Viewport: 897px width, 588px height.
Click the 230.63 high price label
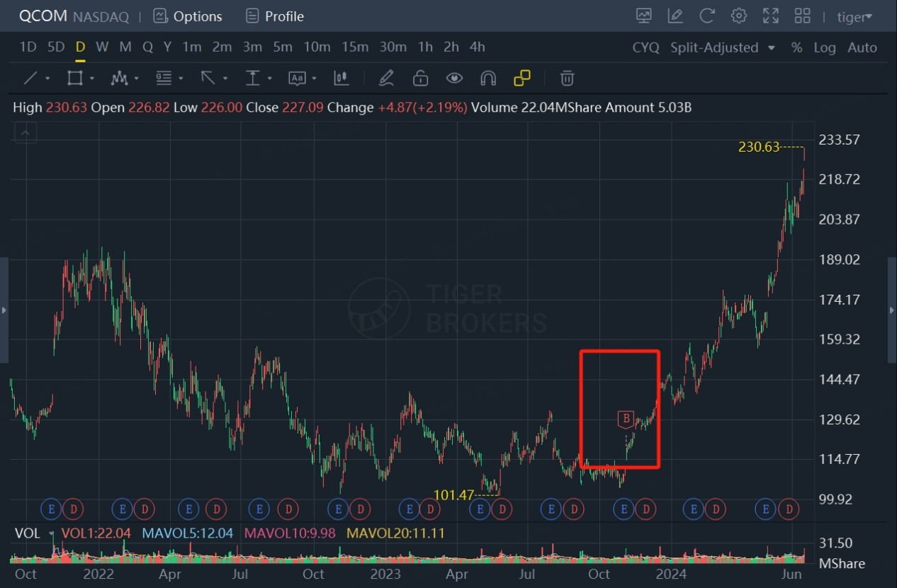tap(758, 147)
